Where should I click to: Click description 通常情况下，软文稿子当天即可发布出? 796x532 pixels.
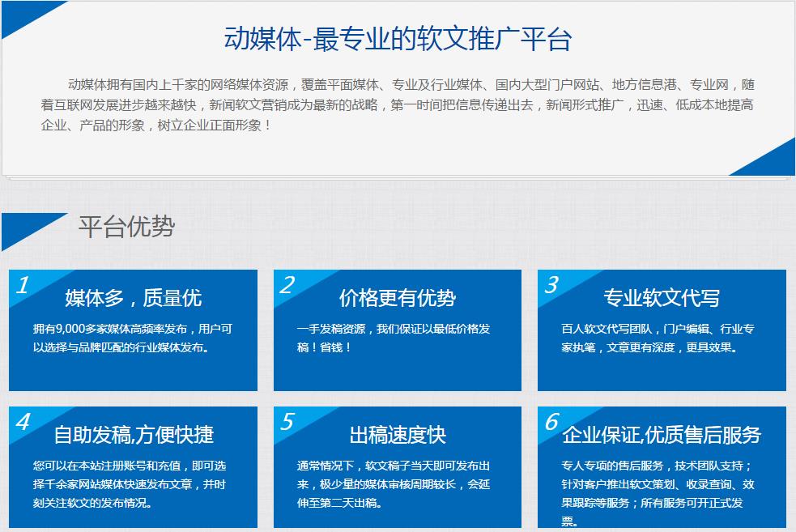394,466
